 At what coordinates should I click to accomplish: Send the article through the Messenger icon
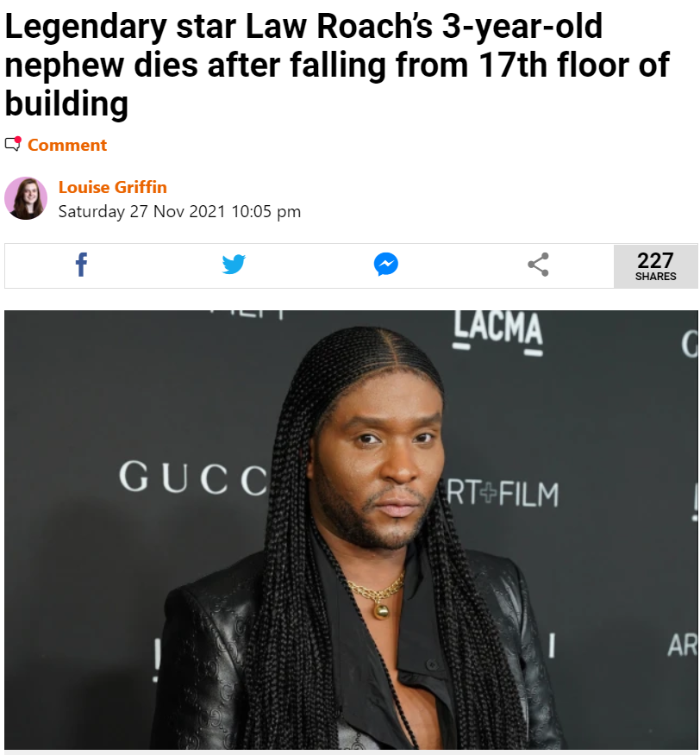[386, 265]
